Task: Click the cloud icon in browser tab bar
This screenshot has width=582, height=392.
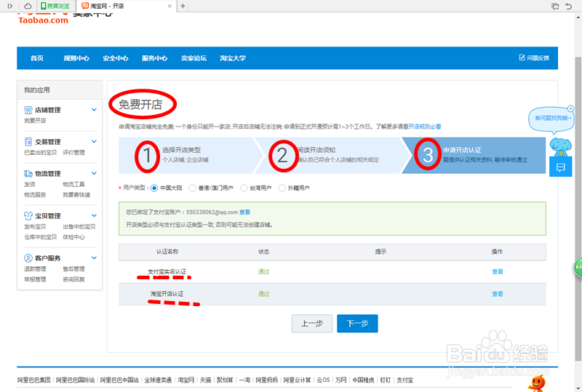Action: click(28, 6)
